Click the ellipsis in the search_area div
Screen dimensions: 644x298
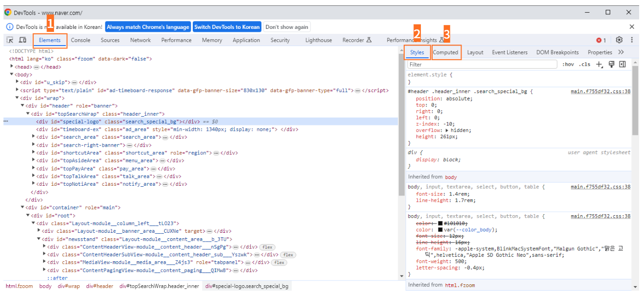[x=165, y=137]
